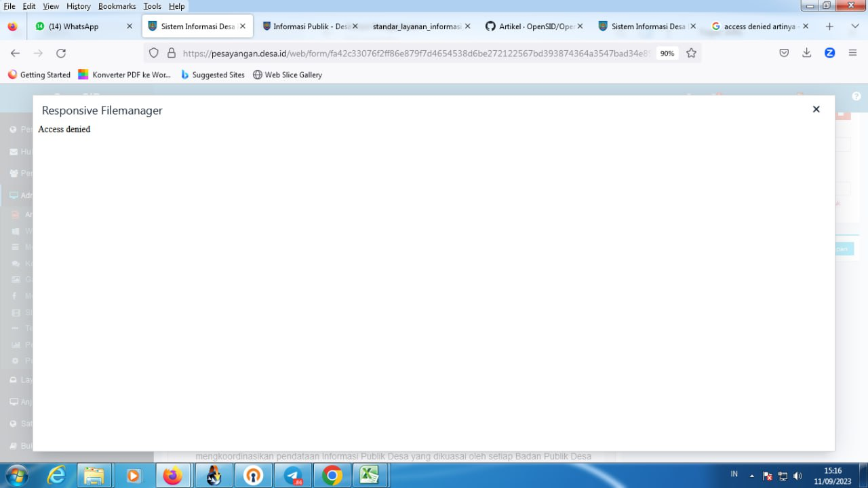868x488 pixels.
Task: Click the network tray icon
Action: click(x=783, y=476)
